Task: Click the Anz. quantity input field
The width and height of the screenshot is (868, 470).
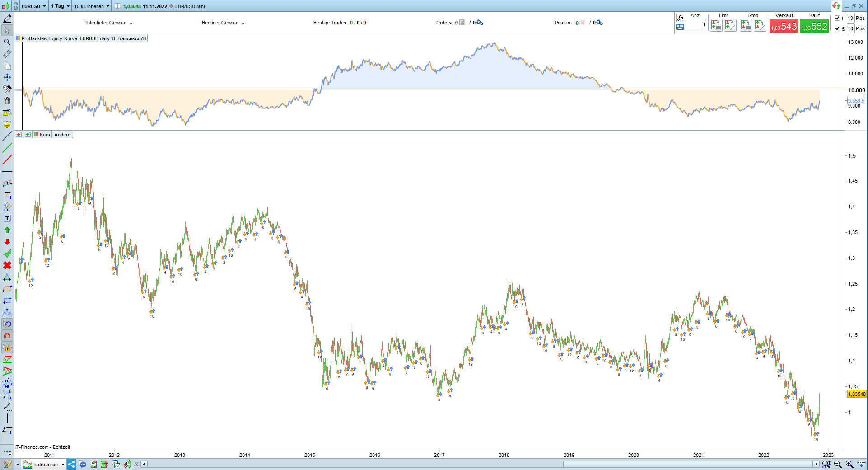Action: (696, 24)
